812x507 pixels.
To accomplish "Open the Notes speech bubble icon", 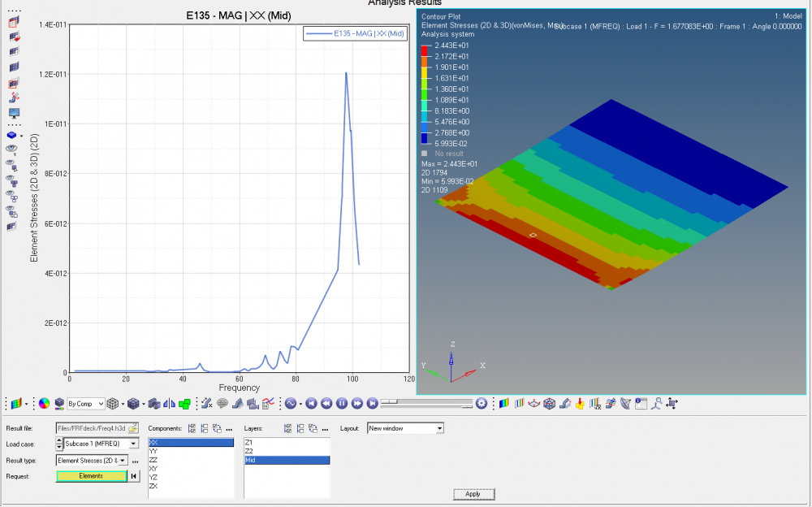I will click(x=222, y=403).
